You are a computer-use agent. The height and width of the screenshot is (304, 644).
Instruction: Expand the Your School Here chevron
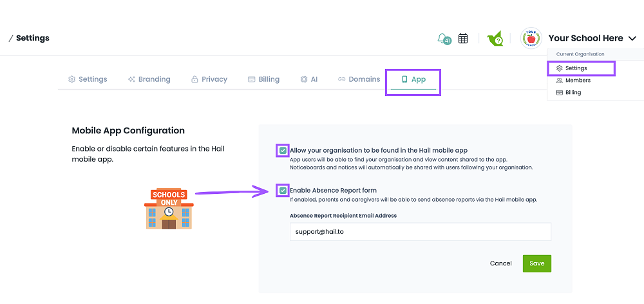(x=632, y=39)
